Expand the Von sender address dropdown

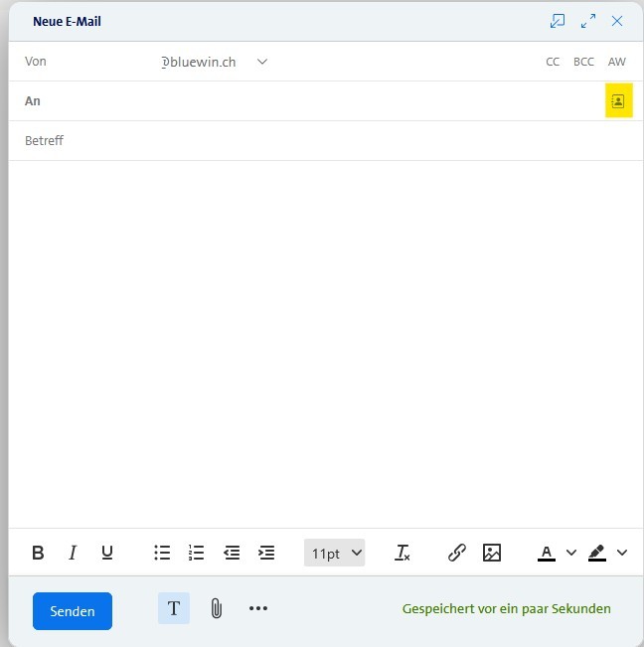pyautogui.click(x=262, y=62)
